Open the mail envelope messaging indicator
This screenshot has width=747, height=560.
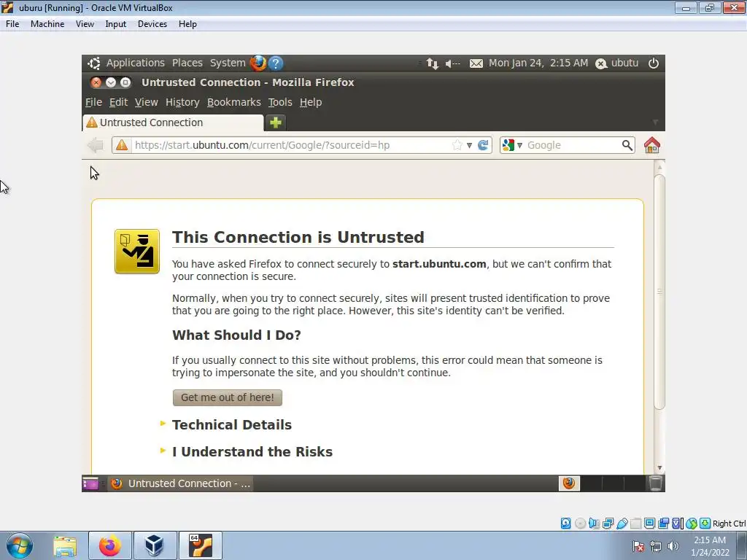pyautogui.click(x=476, y=63)
